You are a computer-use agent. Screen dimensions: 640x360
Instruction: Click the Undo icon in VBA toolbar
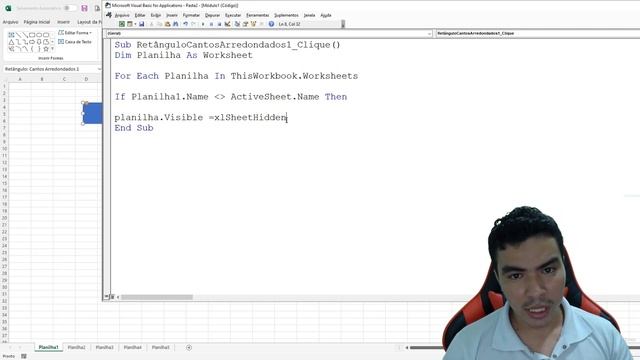185,24
